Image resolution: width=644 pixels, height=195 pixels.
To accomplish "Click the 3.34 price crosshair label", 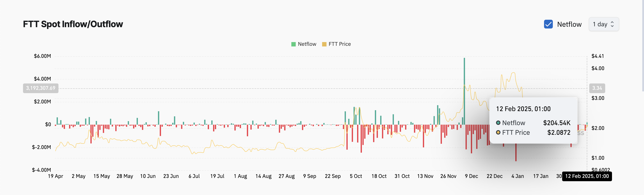I will pos(597,88).
